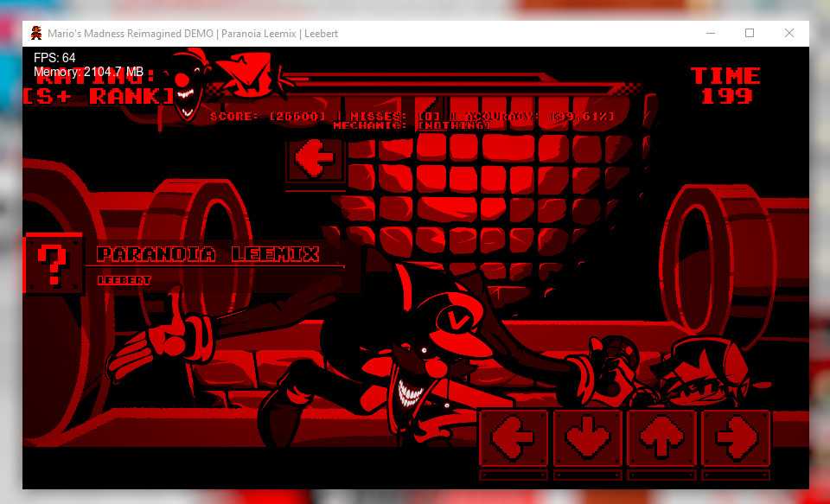The width and height of the screenshot is (830, 504).
Task: Click the grinning opponent icon on the health bar
Action: coord(184,85)
